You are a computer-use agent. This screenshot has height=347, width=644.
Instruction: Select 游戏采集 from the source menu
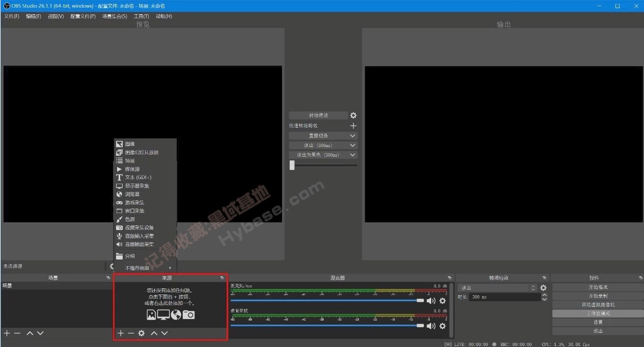pos(134,203)
